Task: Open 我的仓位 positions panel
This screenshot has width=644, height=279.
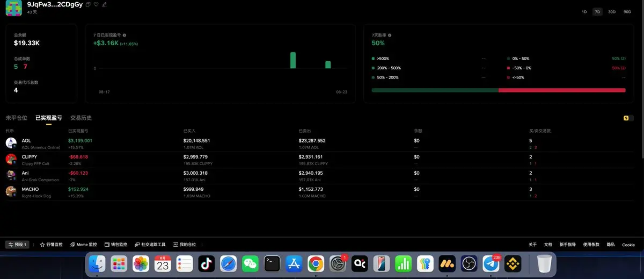Action: (185, 245)
